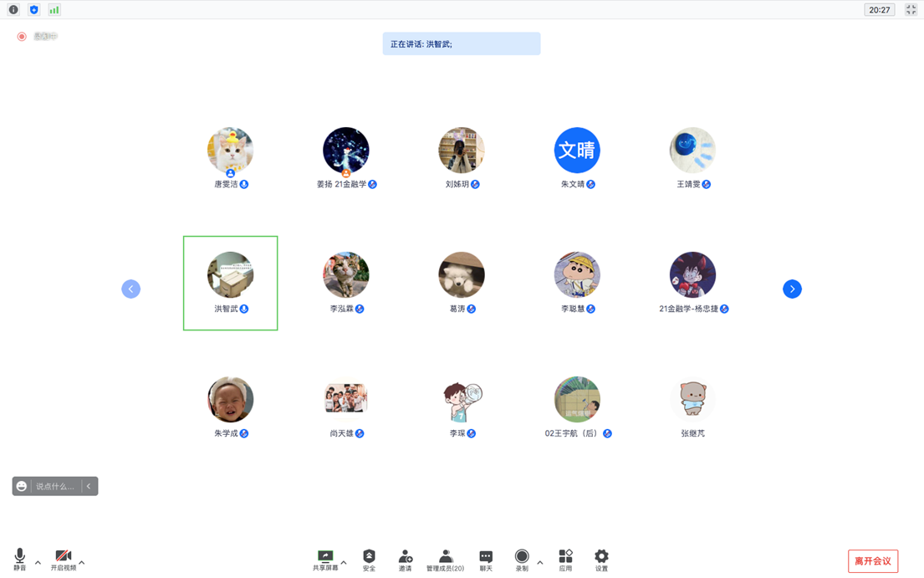
Task: Open the 安全 security shield icon
Action: [369, 559]
